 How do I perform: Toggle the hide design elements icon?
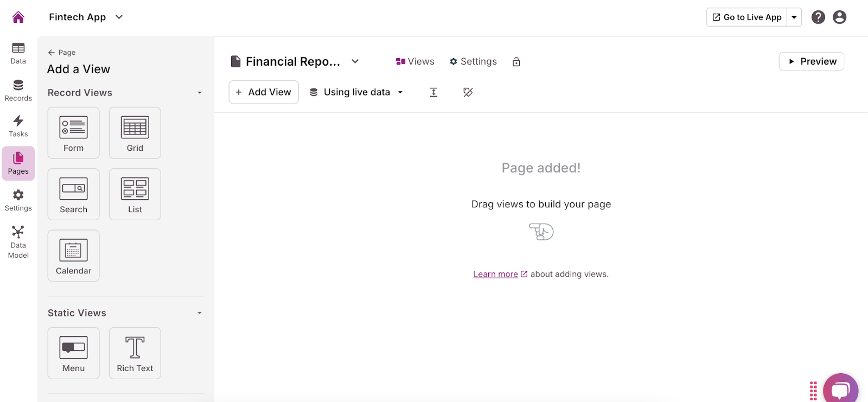pyautogui.click(x=468, y=92)
